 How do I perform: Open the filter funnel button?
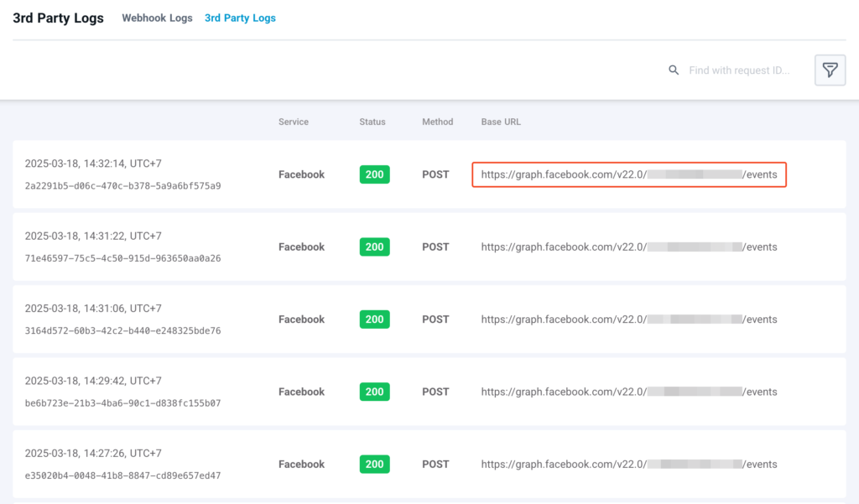[830, 70]
